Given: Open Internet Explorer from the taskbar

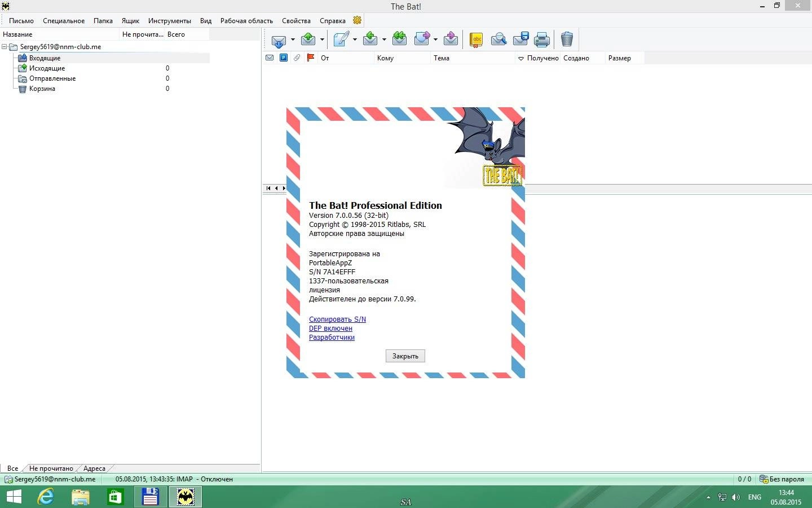Looking at the screenshot, I should tap(46, 497).
